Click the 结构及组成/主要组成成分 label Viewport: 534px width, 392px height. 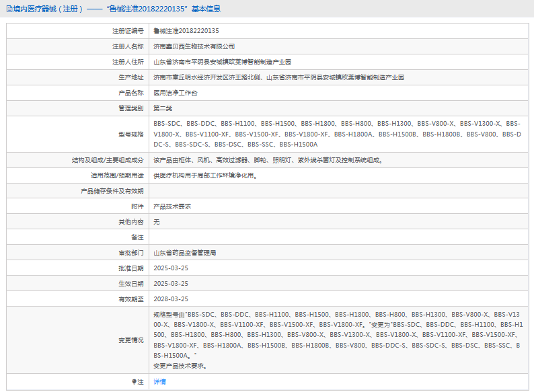click(108, 160)
